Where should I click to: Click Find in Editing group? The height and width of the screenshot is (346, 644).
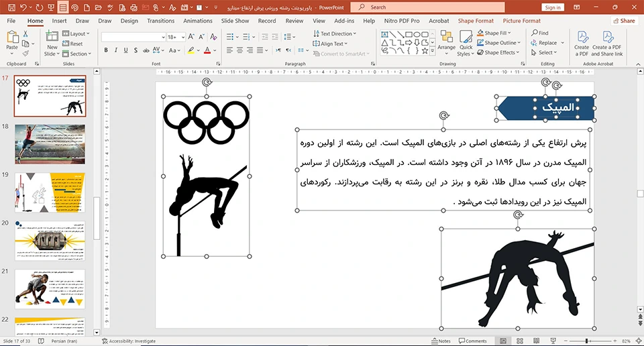(x=539, y=33)
